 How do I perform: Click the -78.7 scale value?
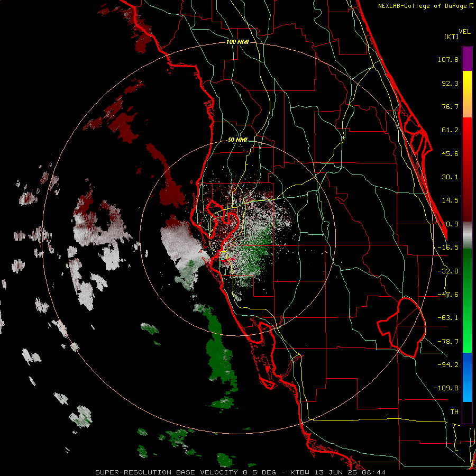(x=448, y=342)
